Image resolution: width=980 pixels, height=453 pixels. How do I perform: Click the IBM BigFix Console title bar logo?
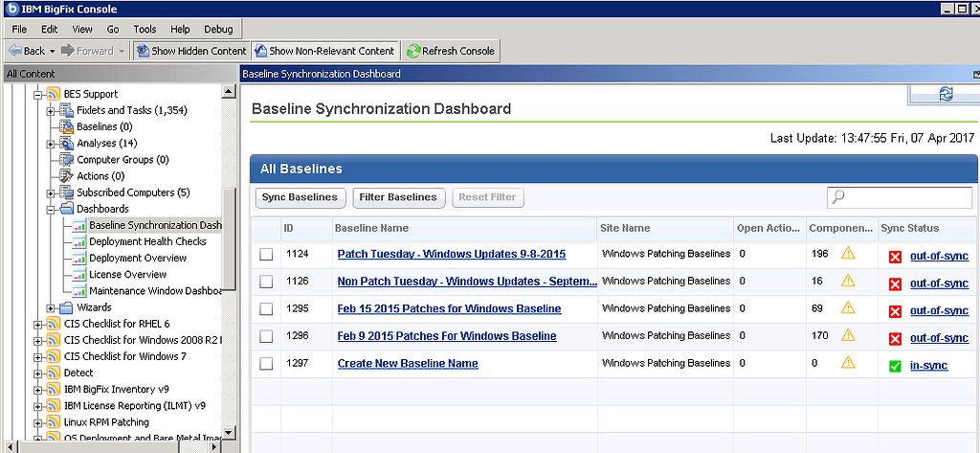tap(11, 9)
